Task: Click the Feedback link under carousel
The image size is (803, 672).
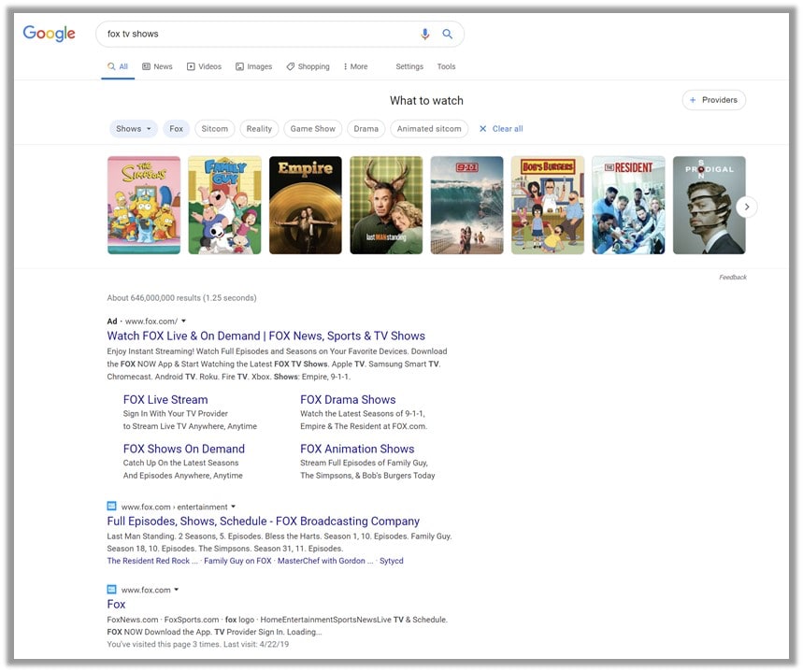Action: 733,277
